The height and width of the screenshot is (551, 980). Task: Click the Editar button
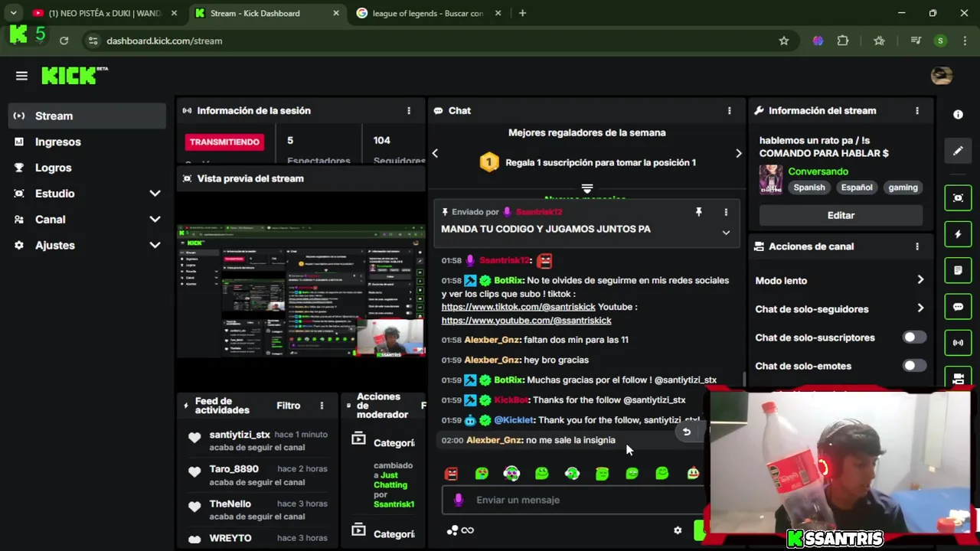841,215
